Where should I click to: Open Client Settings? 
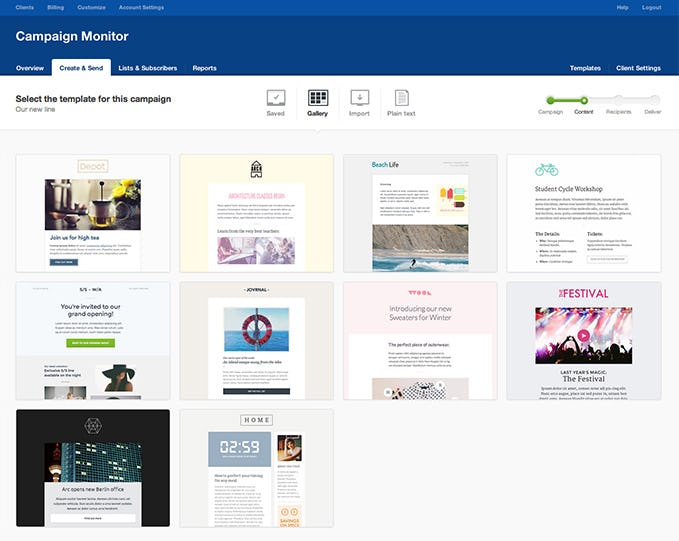point(638,68)
